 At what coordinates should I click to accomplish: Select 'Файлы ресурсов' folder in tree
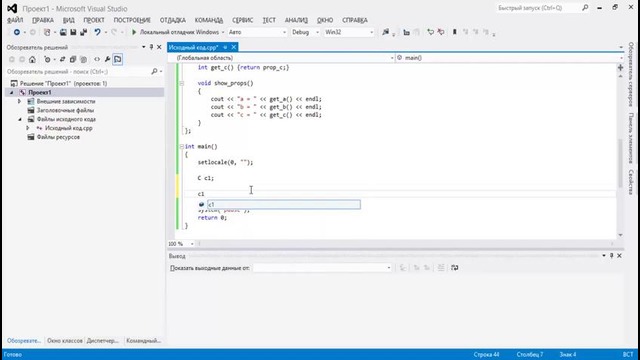click(58, 137)
